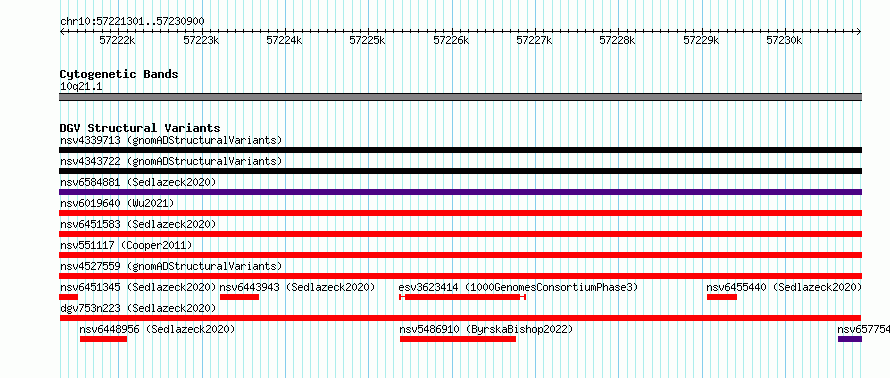
Task: Click the 57229k ruler tick label
Action: [x=701, y=40]
